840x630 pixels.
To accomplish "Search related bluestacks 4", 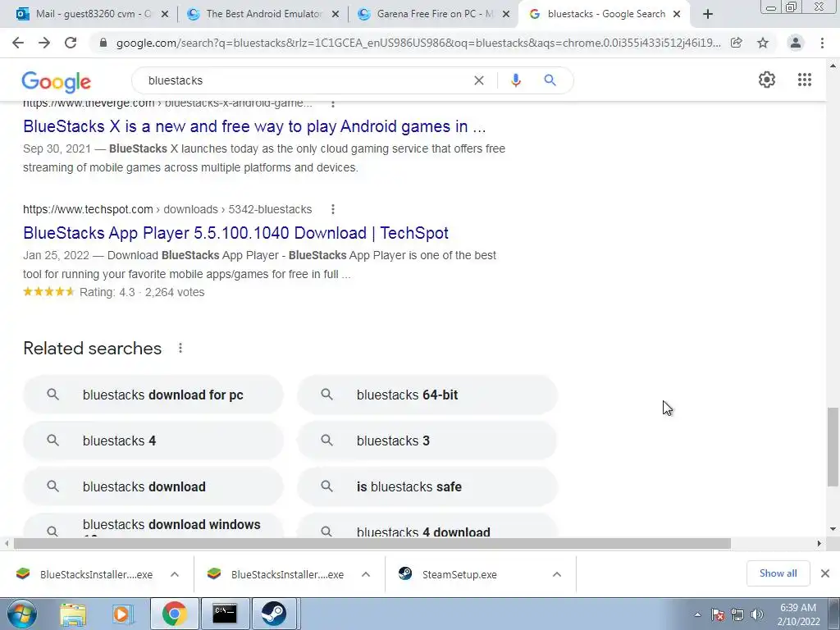I will pyautogui.click(x=153, y=441).
